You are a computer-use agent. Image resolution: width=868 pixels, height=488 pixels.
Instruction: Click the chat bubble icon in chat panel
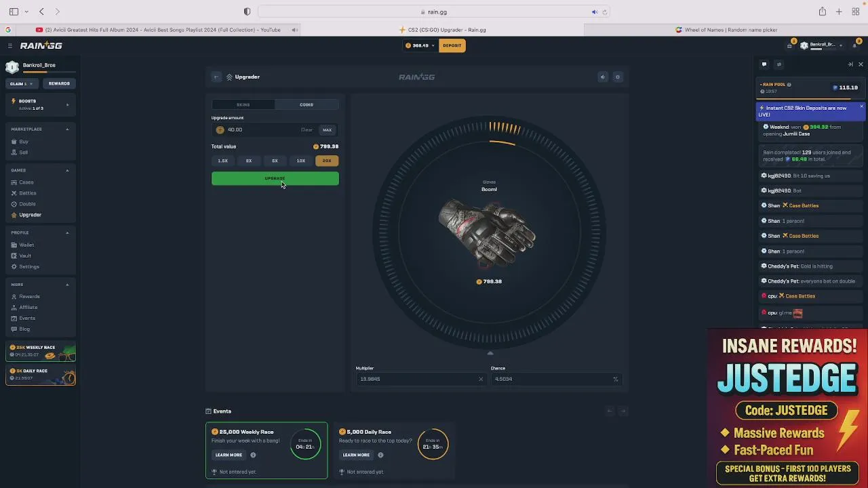coord(764,64)
